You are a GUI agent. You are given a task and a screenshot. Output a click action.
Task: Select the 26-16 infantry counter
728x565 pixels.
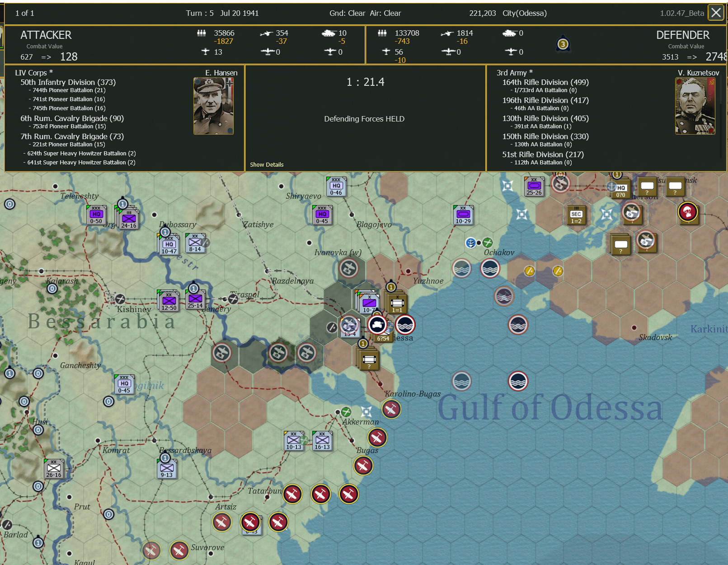tap(54, 469)
